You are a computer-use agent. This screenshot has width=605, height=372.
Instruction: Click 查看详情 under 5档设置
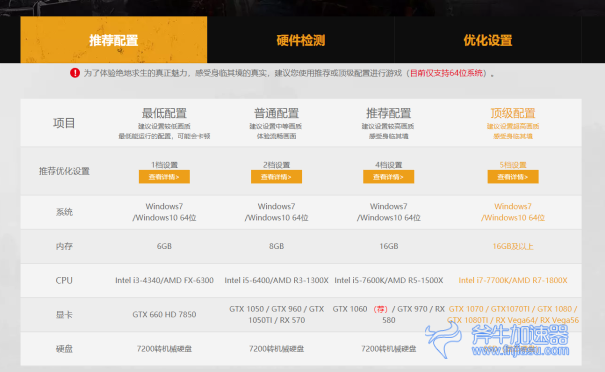(x=513, y=177)
